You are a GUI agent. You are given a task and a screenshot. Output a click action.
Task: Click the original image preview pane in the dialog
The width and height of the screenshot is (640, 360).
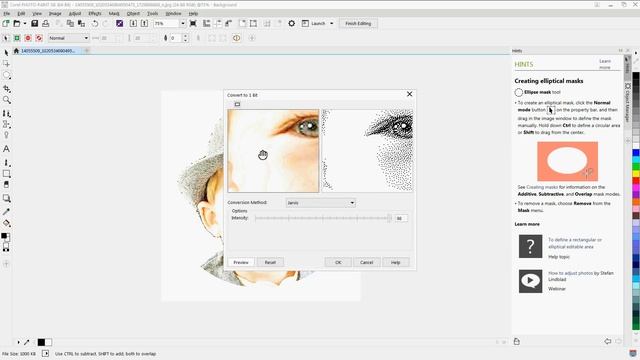point(273,151)
